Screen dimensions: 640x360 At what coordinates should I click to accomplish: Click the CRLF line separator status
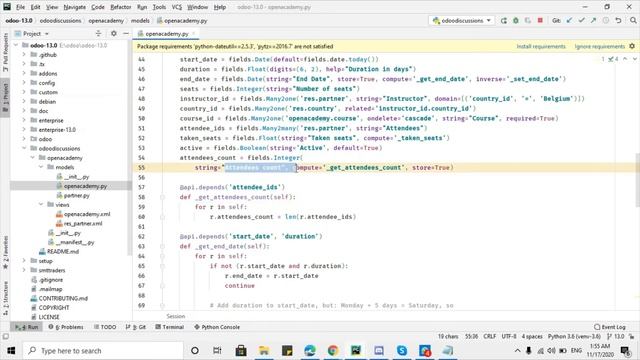489,336
